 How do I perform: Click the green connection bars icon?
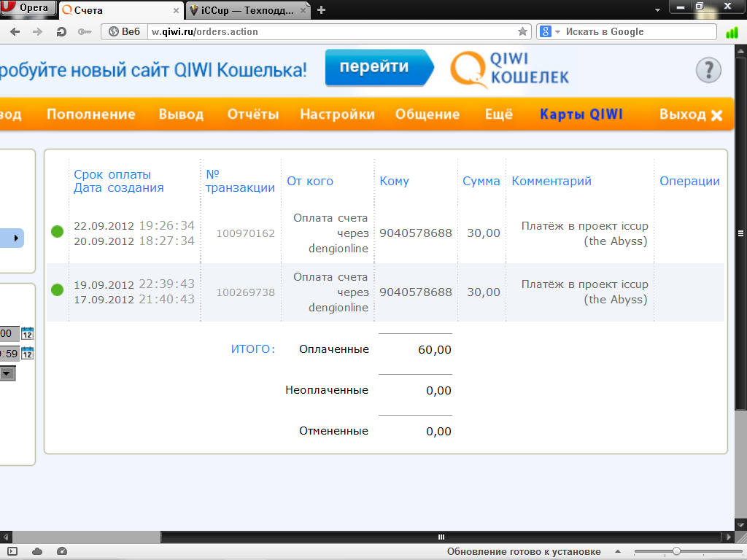(731, 32)
